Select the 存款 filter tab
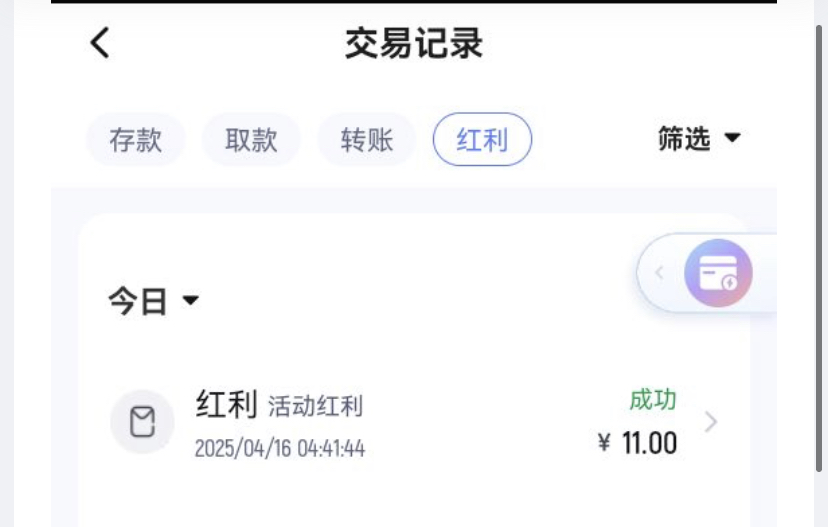 [136, 139]
